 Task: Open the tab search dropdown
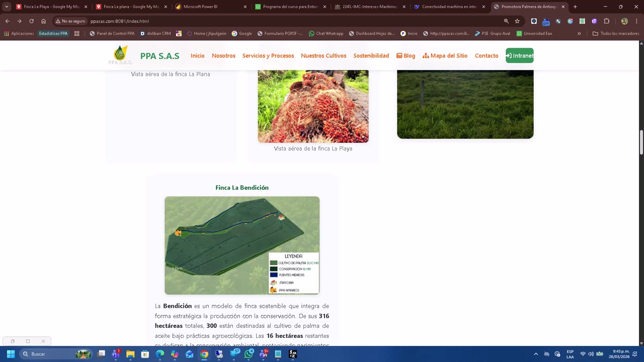click(x=7, y=7)
